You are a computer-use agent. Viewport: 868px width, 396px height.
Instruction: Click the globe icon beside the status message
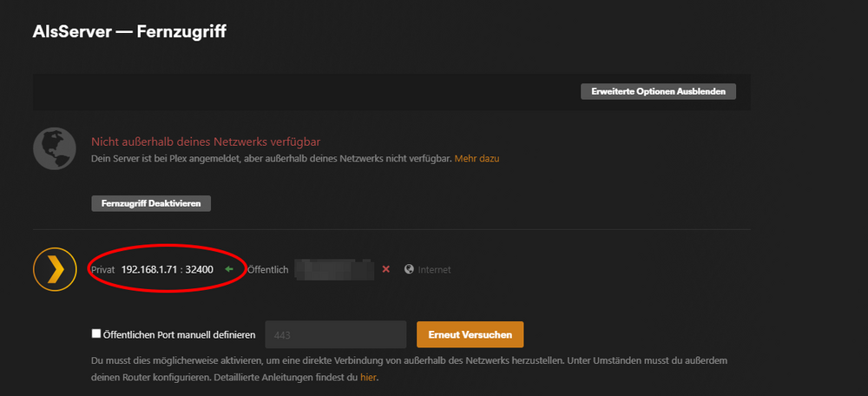pos(54,148)
